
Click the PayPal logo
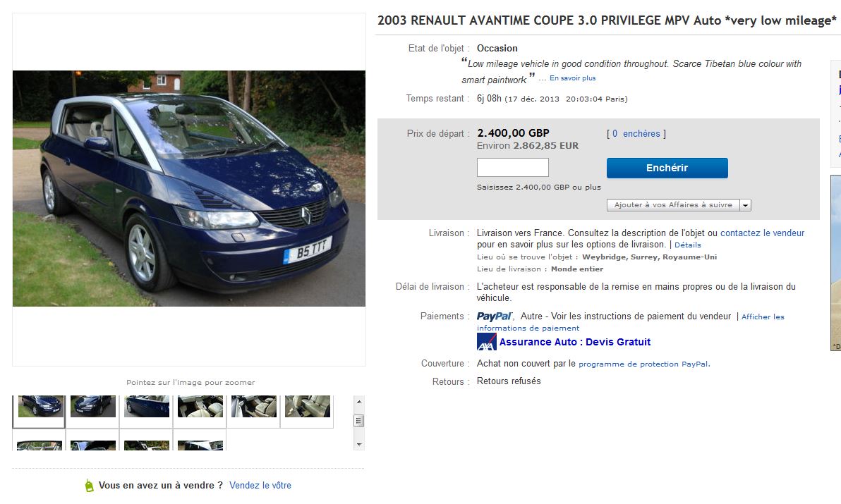point(495,316)
